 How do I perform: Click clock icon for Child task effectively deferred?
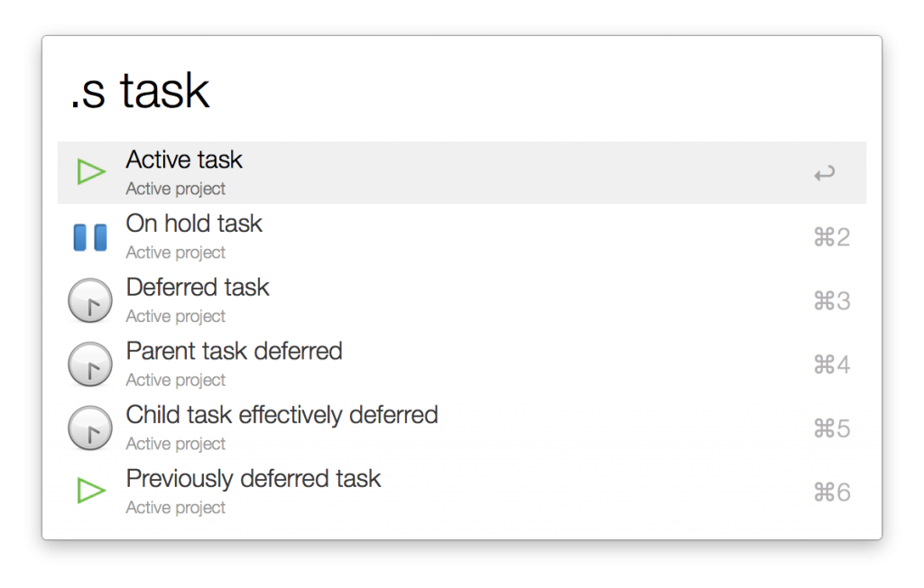coord(90,428)
